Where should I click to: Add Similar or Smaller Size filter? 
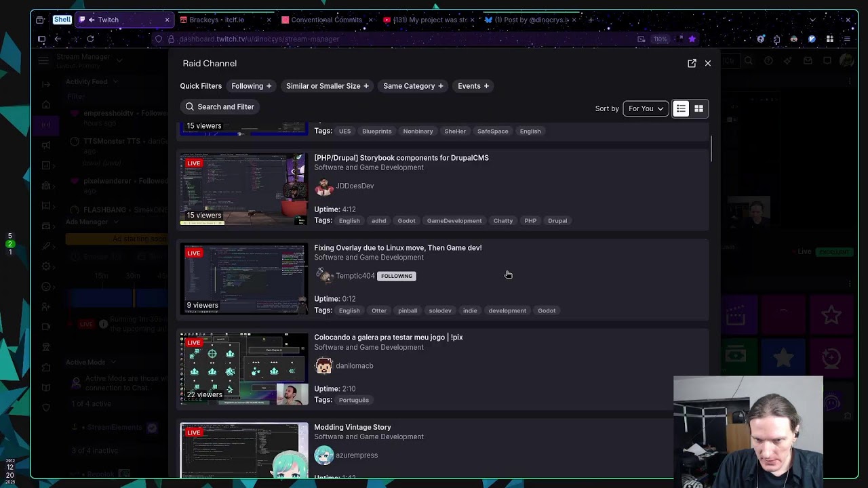tap(328, 86)
